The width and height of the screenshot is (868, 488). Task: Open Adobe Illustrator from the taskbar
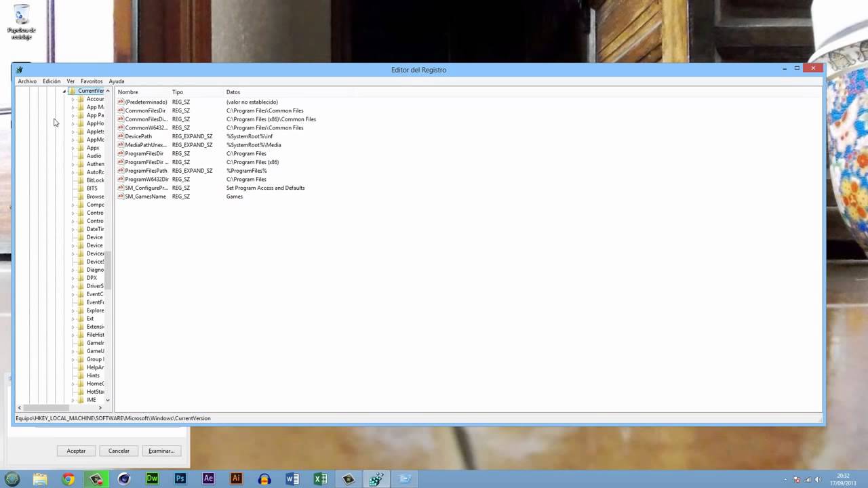236,479
